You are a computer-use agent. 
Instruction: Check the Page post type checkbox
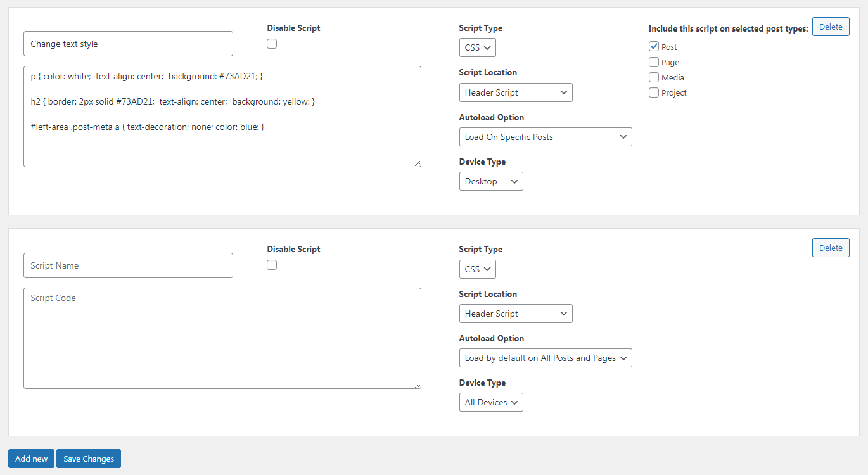(654, 62)
